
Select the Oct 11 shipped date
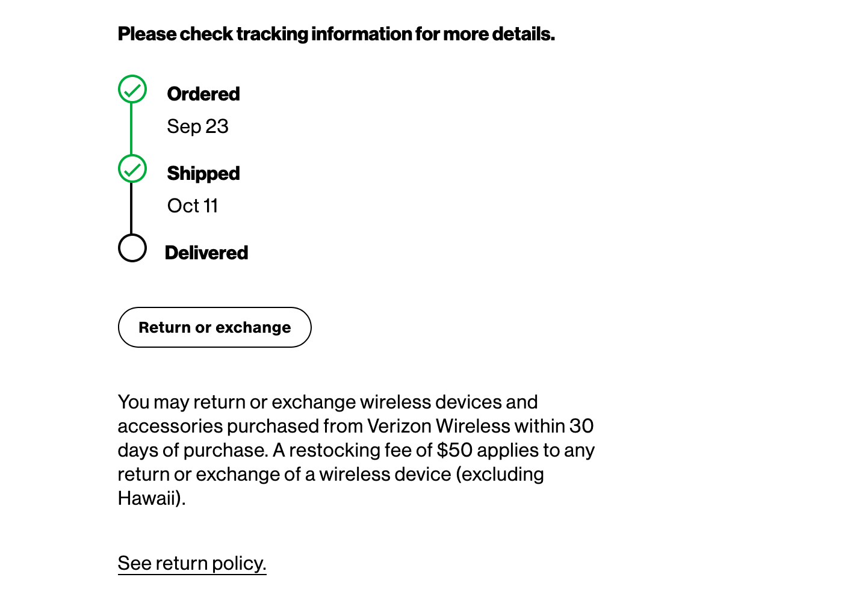pos(193,206)
